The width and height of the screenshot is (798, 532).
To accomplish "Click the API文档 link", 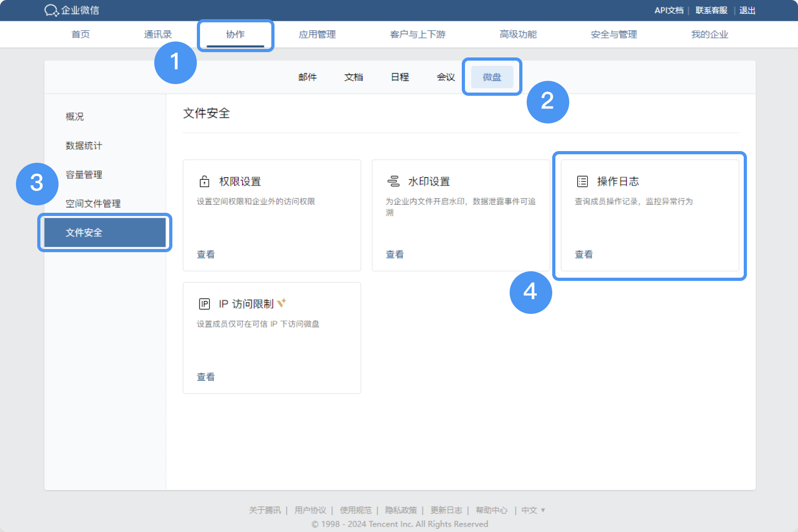I will click(x=669, y=10).
